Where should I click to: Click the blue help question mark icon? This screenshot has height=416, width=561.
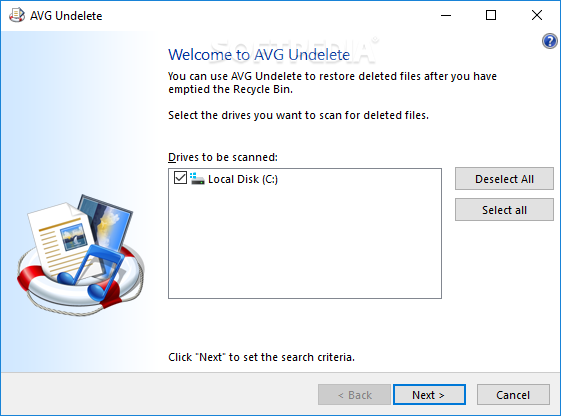click(x=550, y=41)
